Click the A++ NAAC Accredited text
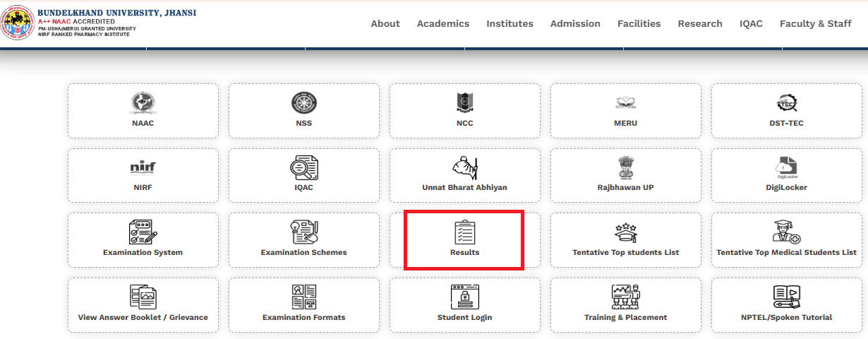The image size is (868, 339). (x=76, y=21)
